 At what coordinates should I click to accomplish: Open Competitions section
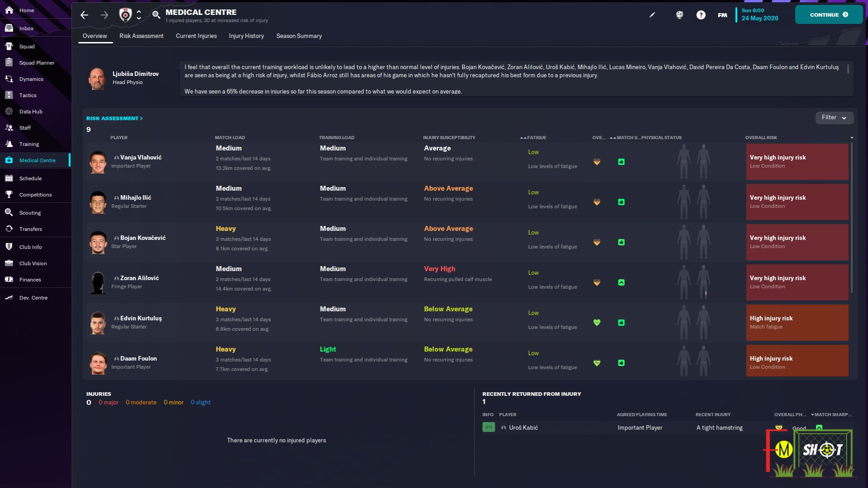(35, 194)
